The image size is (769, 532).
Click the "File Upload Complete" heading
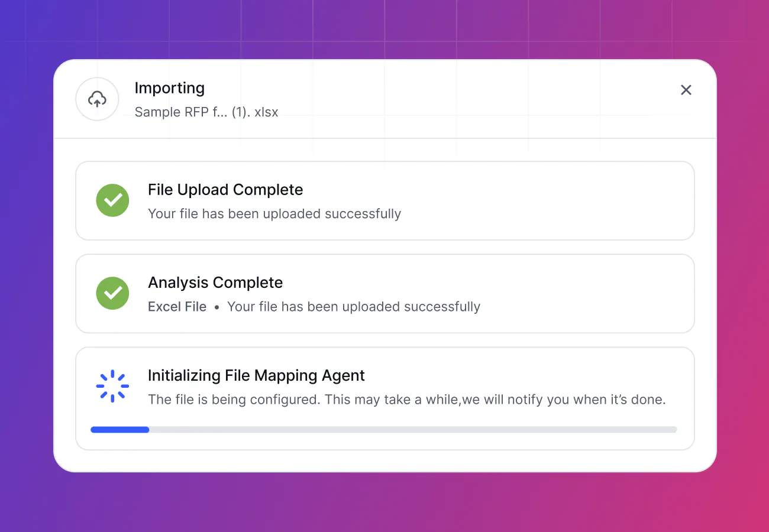point(225,190)
